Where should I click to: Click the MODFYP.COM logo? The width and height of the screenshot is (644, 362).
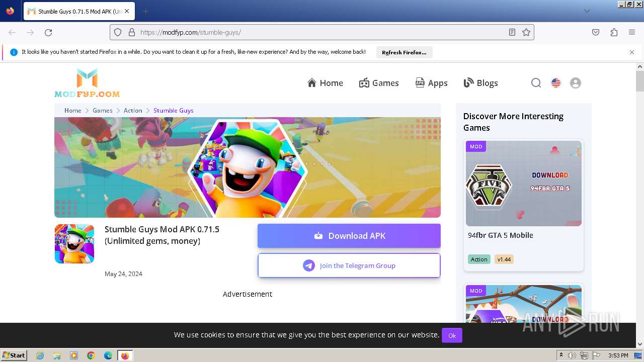tap(87, 83)
